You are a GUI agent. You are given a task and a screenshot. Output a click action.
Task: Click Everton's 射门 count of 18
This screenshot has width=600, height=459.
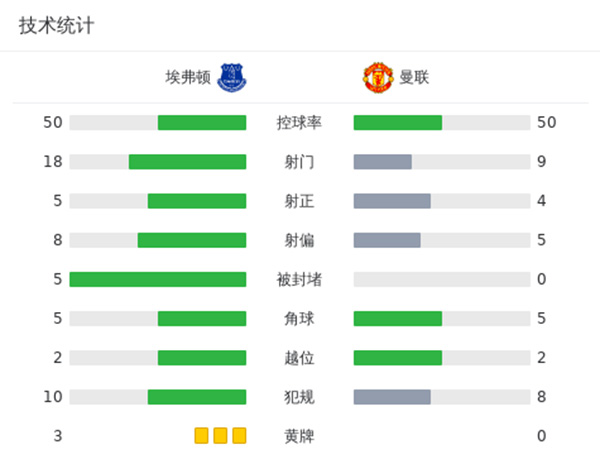(53, 162)
